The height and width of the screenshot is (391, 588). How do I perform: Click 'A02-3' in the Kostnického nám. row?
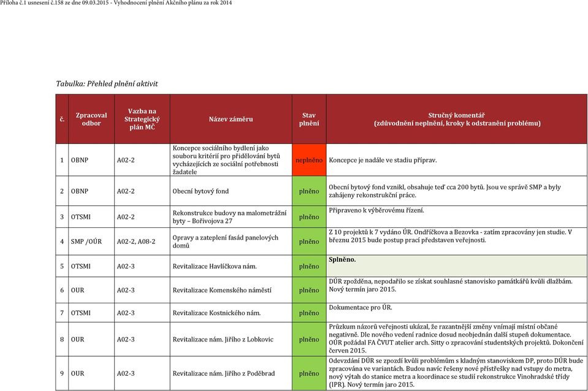tap(126, 313)
